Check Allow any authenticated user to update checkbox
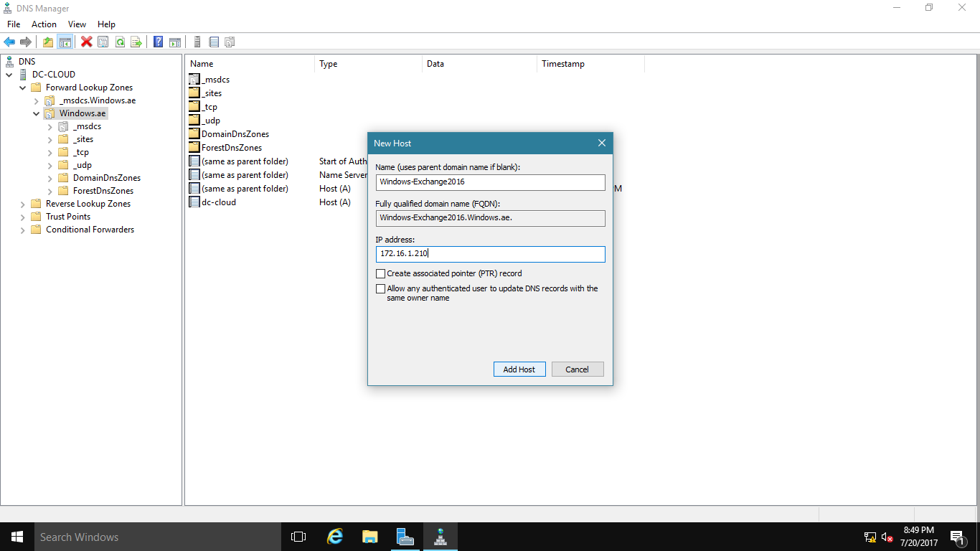The width and height of the screenshot is (980, 551). (381, 288)
